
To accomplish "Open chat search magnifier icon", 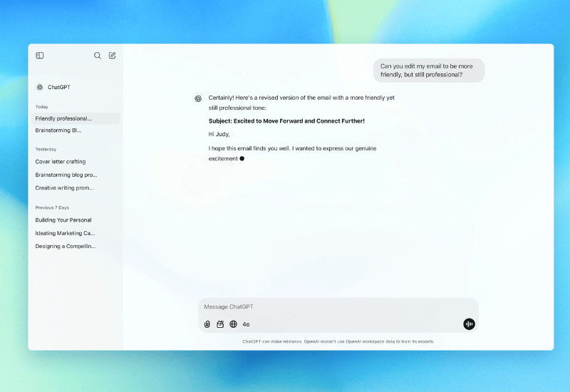I will 97,56.
